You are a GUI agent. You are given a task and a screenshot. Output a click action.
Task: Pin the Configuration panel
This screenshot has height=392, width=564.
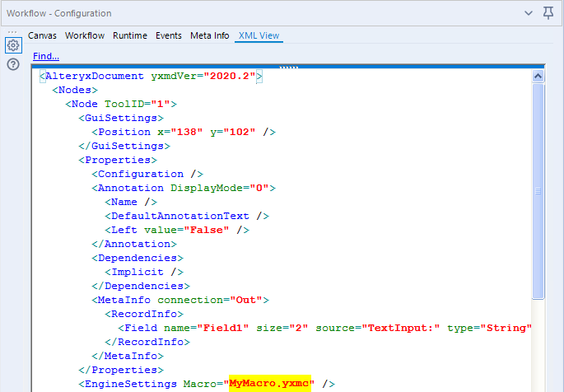(x=548, y=13)
